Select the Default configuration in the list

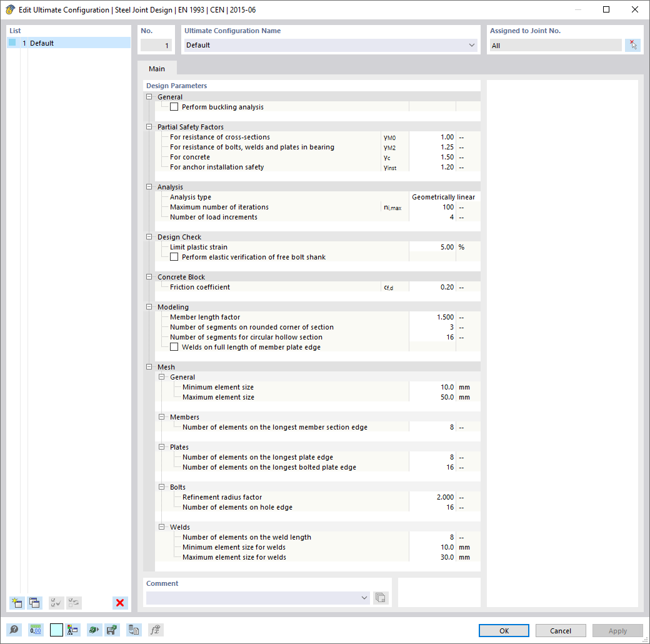69,43
